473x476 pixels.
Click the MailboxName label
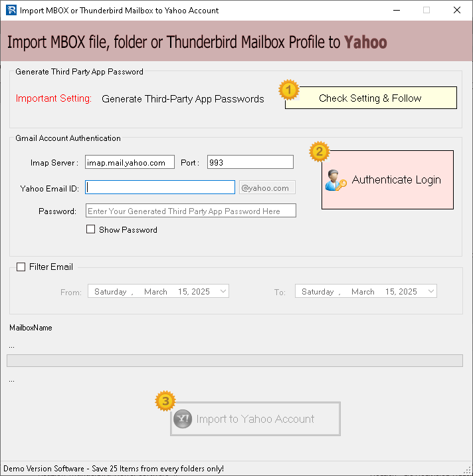(x=31, y=328)
